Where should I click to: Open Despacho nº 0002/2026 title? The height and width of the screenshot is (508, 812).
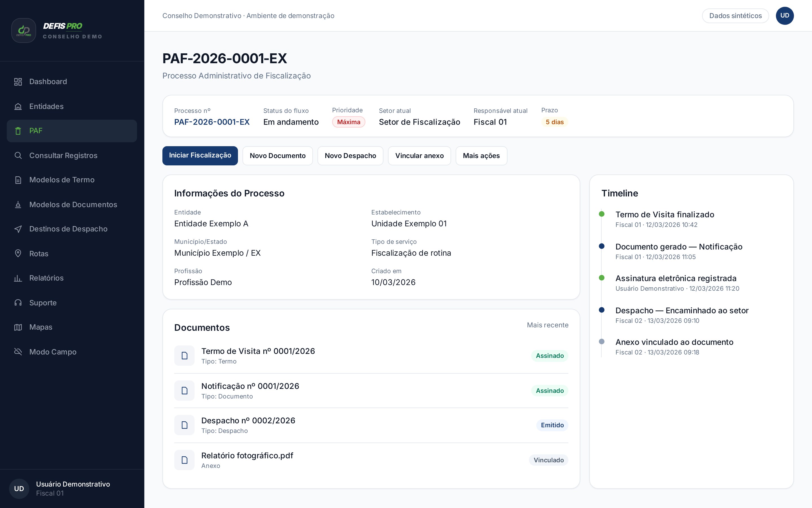(248, 421)
